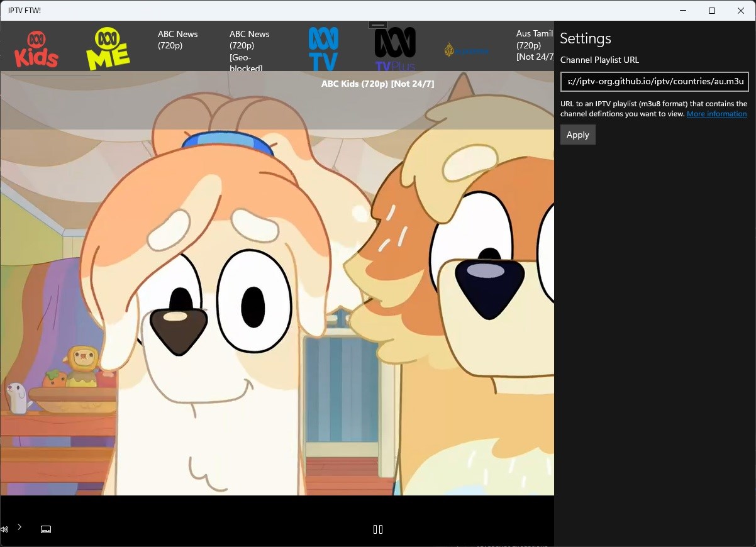Select the ABC TV Plus channel logo
756x547 pixels.
point(395,49)
